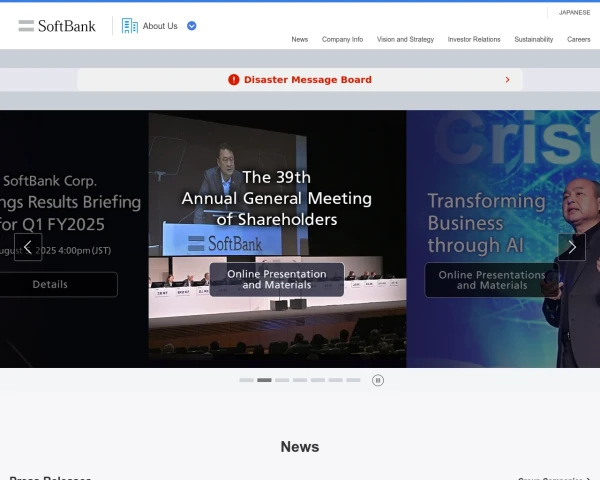This screenshot has height=480, width=600.
Task: Click the About Us label
Action: pos(160,26)
